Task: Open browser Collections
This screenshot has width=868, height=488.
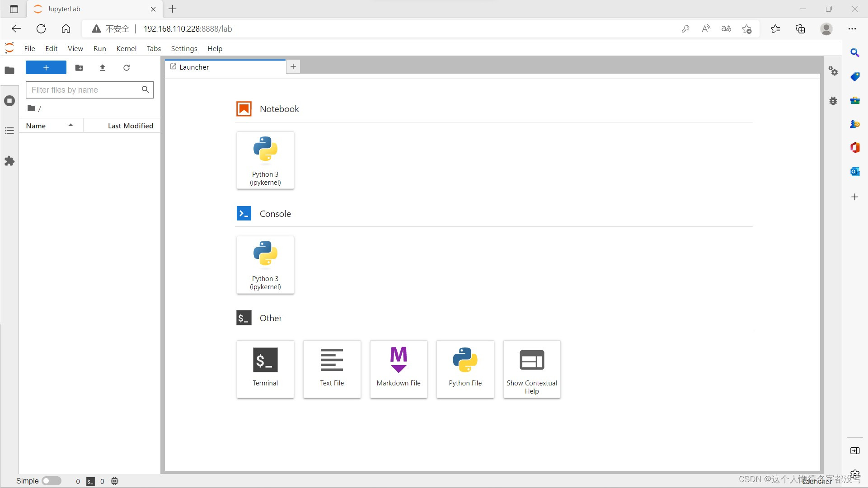Action: point(800,29)
